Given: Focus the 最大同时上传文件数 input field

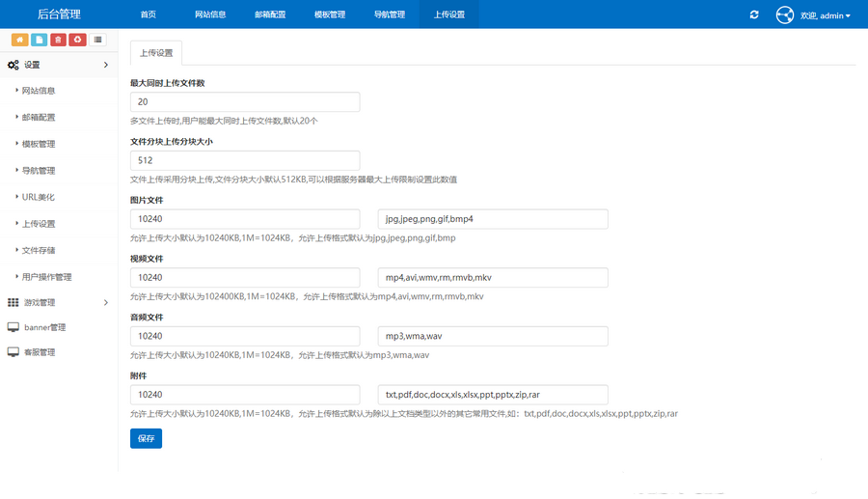Looking at the screenshot, I should 245,102.
